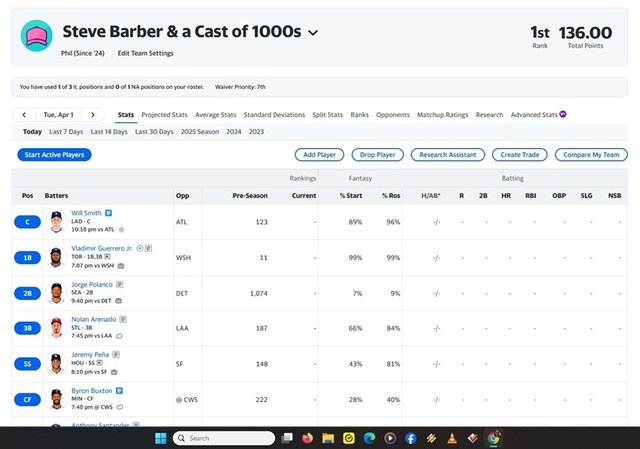
Task: Click Start Active Players button
Action: click(54, 155)
